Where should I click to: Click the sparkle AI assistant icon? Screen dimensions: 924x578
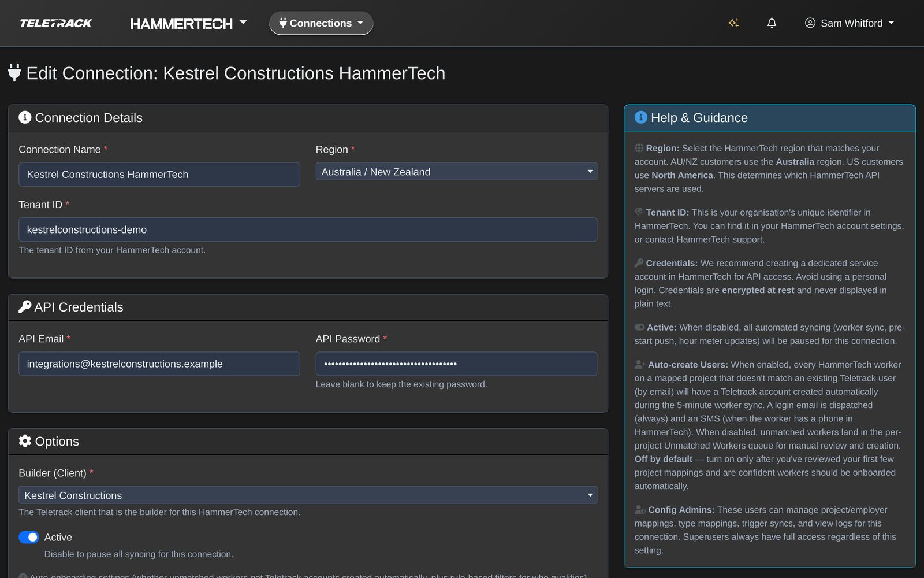[x=733, y=23]
